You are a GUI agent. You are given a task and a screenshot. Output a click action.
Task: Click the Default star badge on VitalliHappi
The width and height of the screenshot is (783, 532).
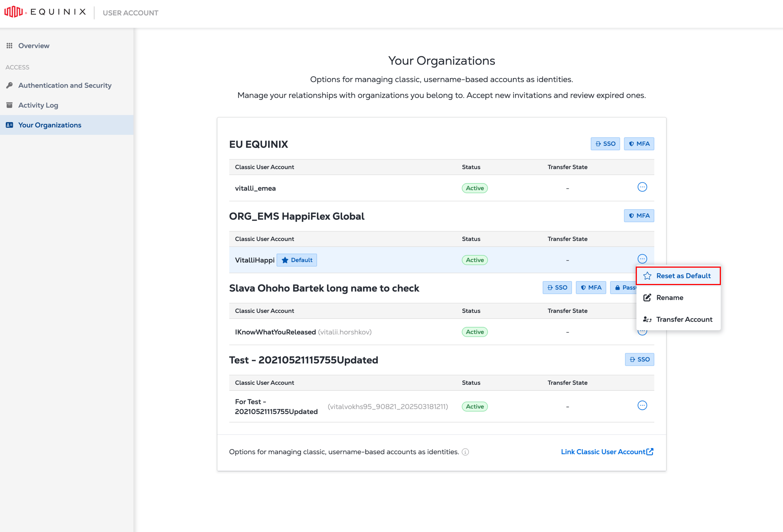pos(297,260)
